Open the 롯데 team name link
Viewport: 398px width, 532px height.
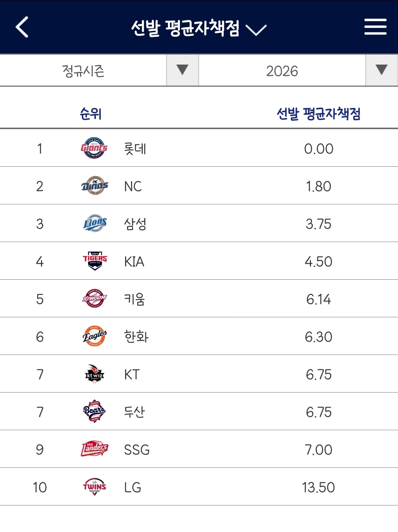pyautogui.click(x=135, y=149)
